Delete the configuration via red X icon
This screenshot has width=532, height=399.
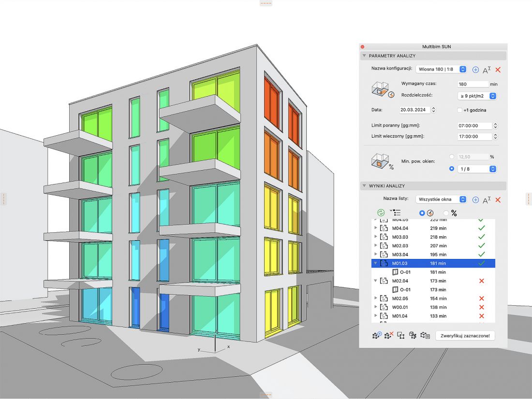point(498,70)
